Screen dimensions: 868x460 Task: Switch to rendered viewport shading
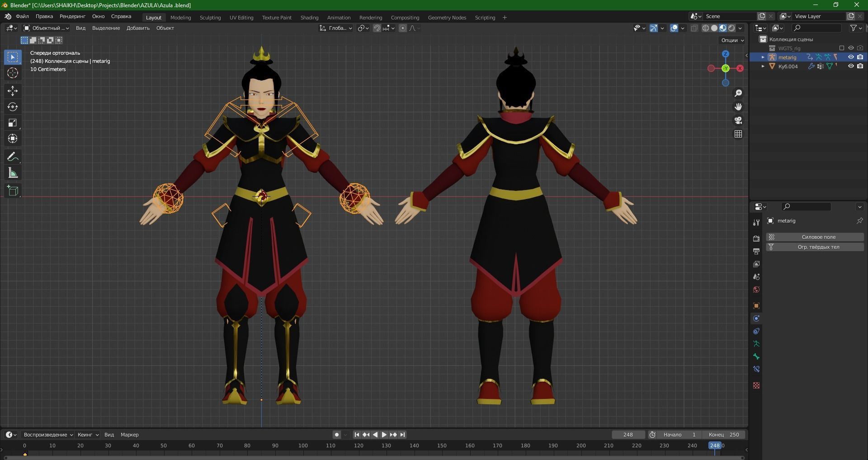click(x=731, y=28)
